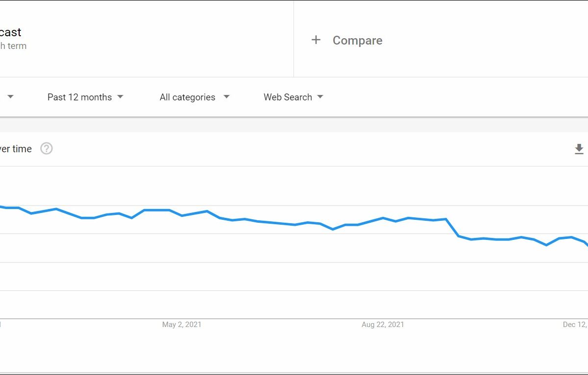Add a comparison term via Compare
588x375 pixels.
click(357, 40)
